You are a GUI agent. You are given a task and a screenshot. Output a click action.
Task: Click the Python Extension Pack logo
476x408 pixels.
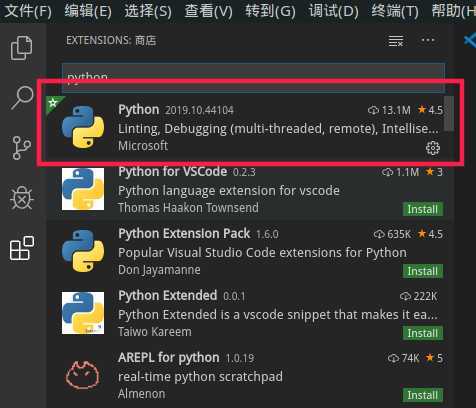pyautogui.click(x=83, y=251)
